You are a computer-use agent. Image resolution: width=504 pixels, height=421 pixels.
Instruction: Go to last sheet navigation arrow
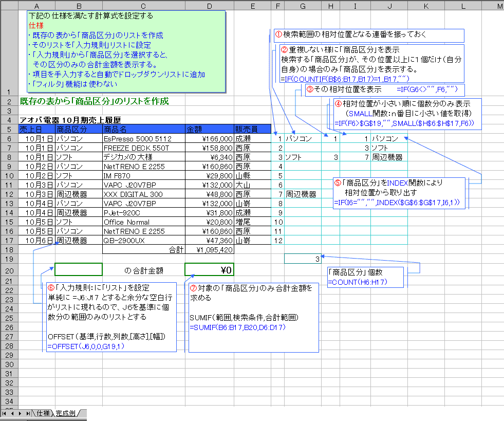pyautogui.click(x=28, y=413)
